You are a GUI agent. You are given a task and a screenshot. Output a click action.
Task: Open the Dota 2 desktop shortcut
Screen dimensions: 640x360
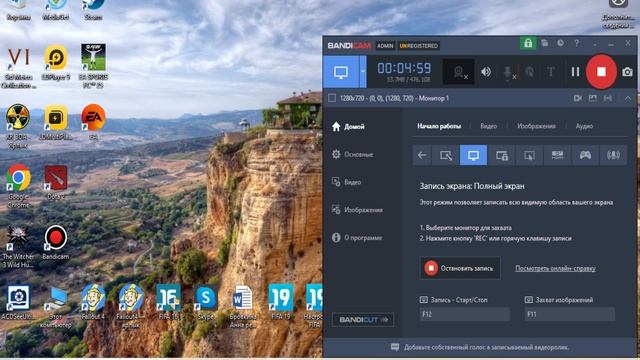click(x=56, y=182)
